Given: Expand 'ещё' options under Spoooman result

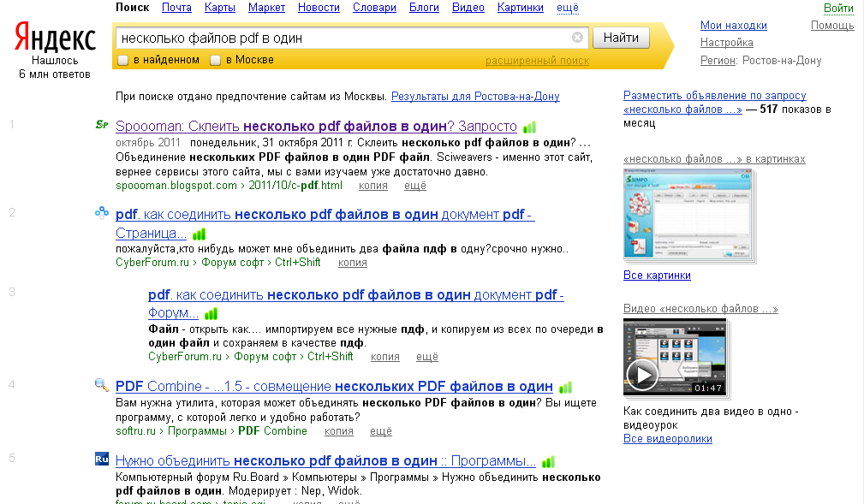Looking at the screenshot, I should [415, 186].
